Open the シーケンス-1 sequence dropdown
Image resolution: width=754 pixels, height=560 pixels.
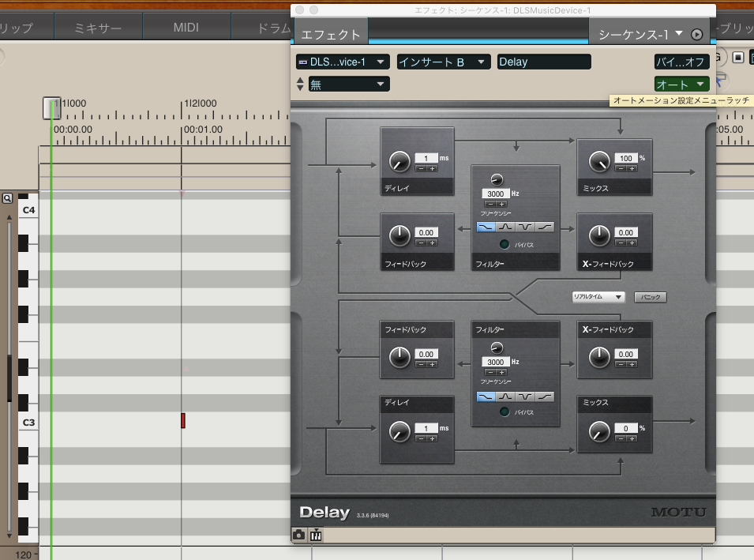point(640,34)
